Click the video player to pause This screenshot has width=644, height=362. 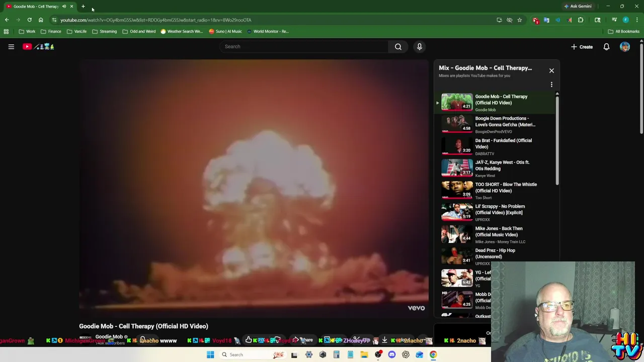(254, 189)
